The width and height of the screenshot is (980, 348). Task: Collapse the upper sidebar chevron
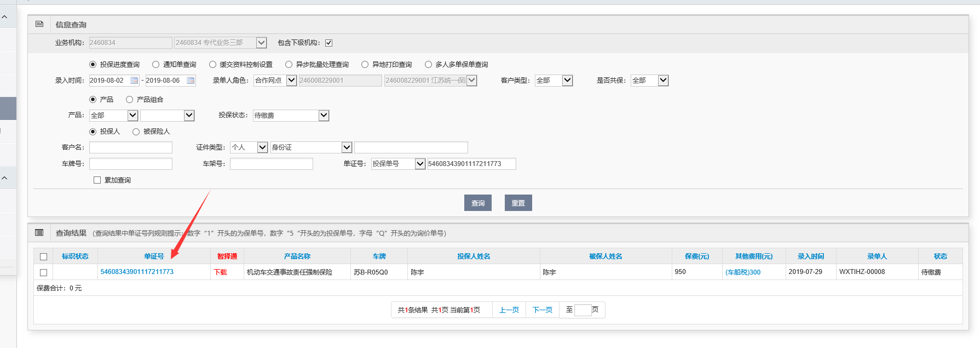pyautogui.click(x=4, y=17)
